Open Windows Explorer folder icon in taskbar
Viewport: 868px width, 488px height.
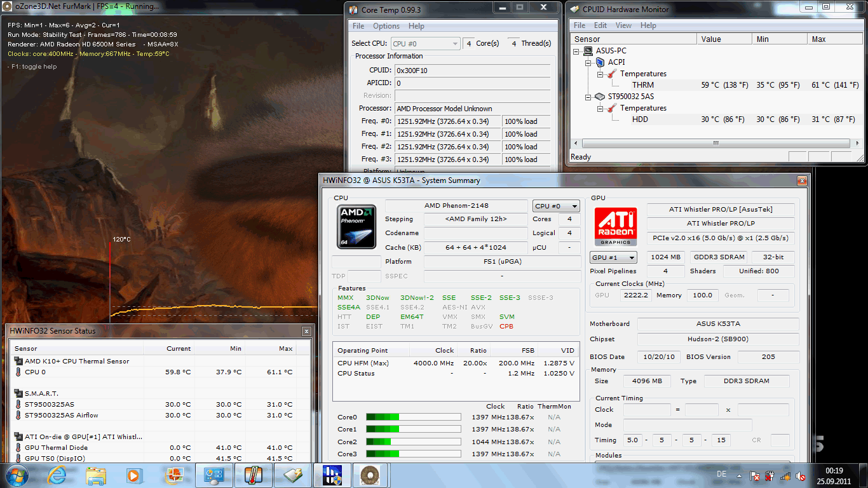96,475
